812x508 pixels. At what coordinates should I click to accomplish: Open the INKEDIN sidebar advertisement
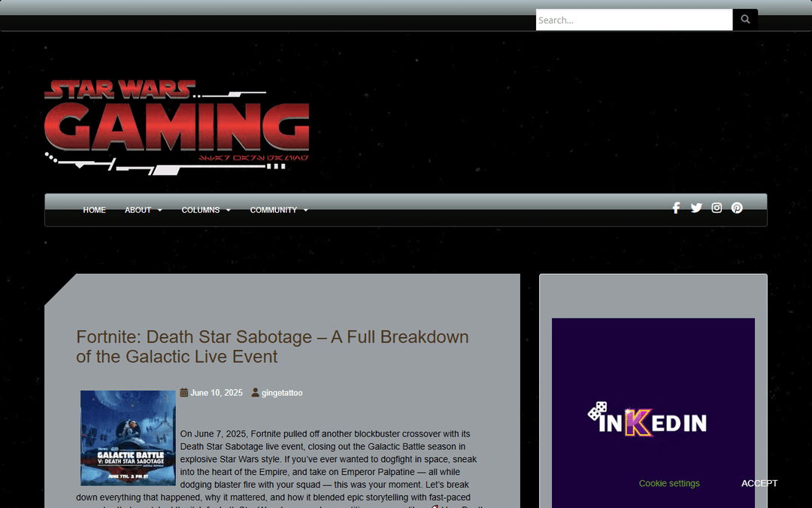(653, 413)
